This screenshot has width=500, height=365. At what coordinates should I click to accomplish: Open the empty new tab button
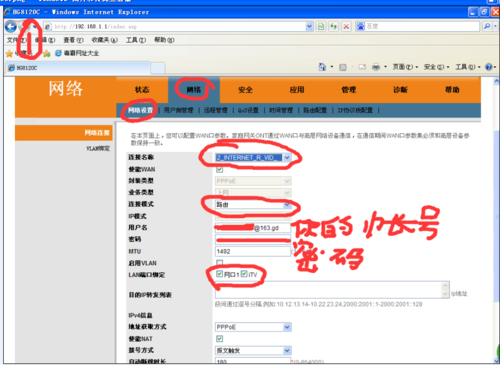click(158, 68)
